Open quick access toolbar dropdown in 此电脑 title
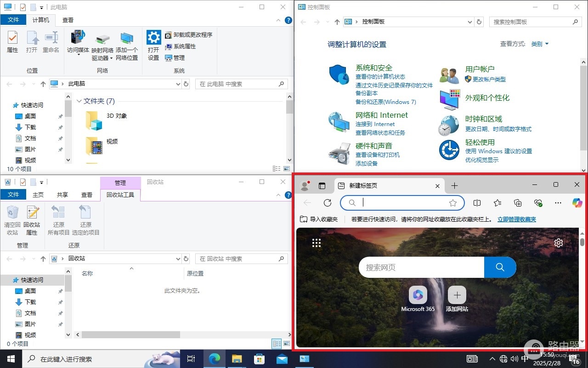The height and width of the screenshot is (368, 588). (41, 8)
